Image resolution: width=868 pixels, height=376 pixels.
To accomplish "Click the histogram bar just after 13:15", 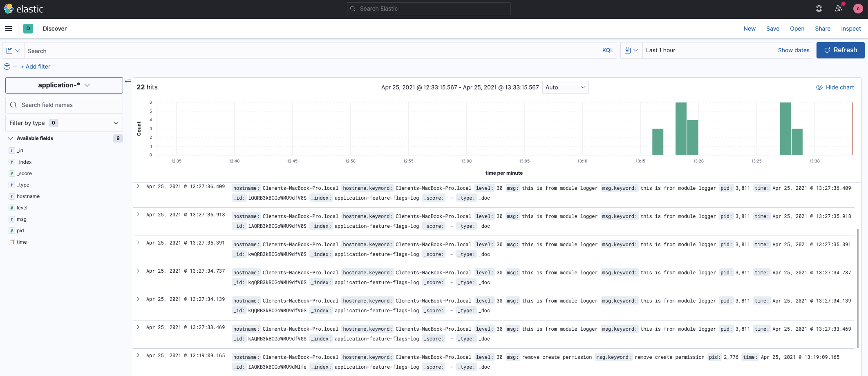I will click(658, 142).
